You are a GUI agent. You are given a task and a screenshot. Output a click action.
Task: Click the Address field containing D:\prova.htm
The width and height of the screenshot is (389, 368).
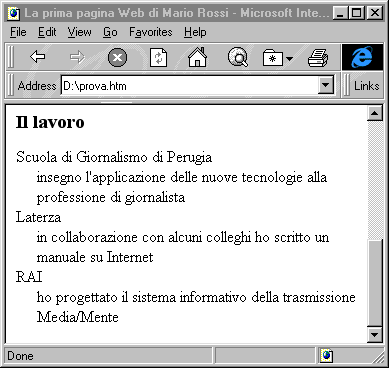tap(190, 86)
